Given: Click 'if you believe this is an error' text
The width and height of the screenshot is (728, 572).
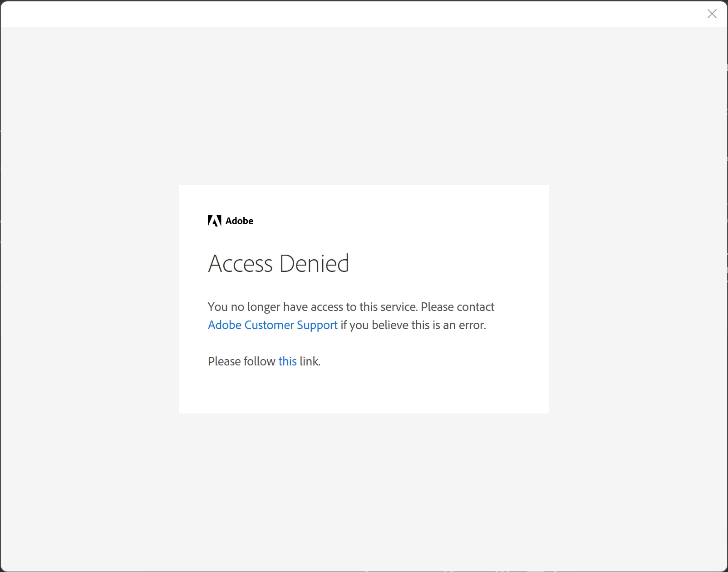Looking at the screenshot, I should click(413, 325).
